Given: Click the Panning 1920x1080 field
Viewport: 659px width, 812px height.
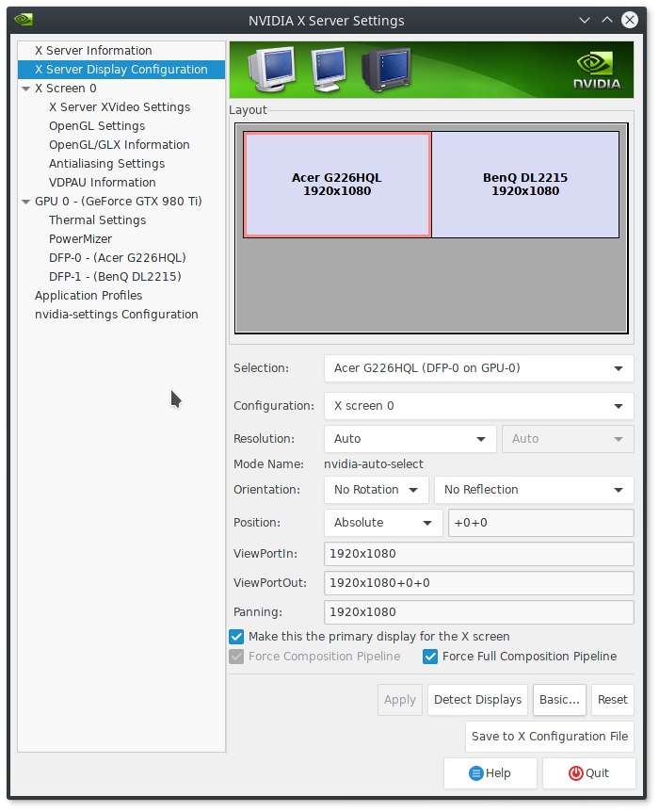Looking at the screenshot, I should coord(479,612).
